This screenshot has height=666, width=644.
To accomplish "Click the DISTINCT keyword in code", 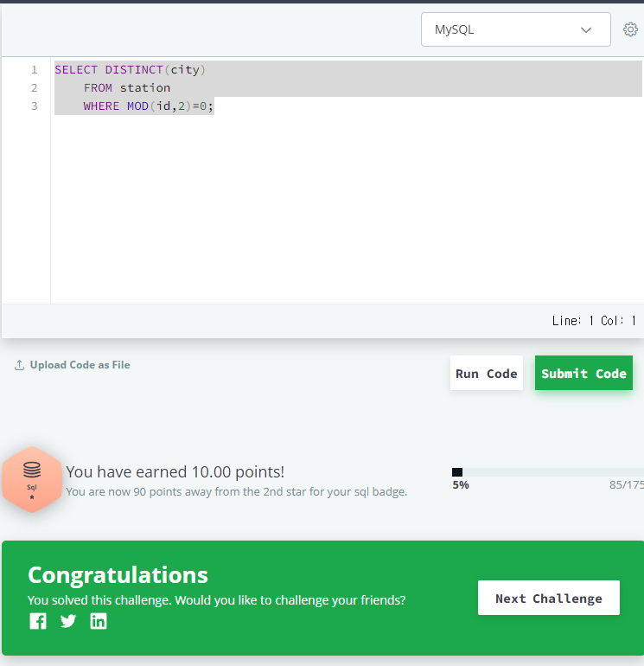I will click(134, 70).
